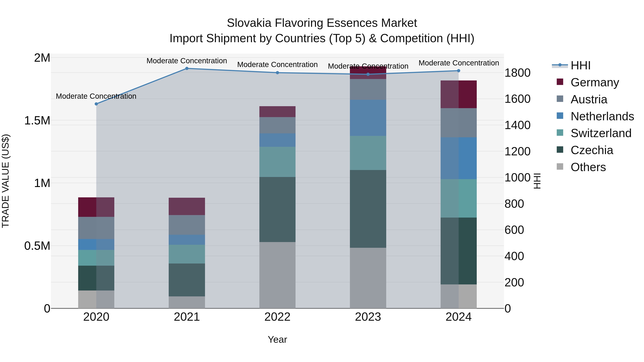
Task: Click the Netherlands blue legend swatch
Action: (x=560, y=116)
